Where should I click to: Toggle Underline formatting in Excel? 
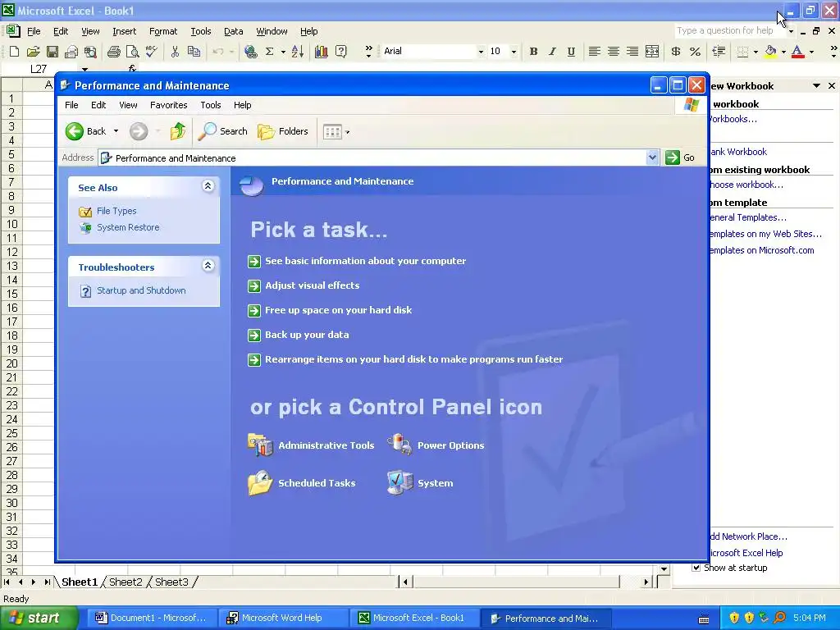click(571, 52)
